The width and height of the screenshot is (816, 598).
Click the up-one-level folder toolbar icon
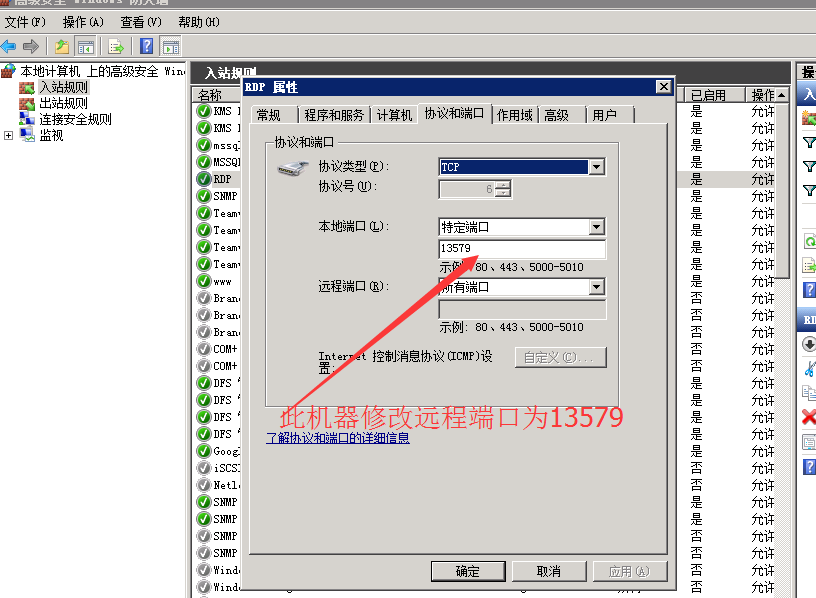[62, 46]
